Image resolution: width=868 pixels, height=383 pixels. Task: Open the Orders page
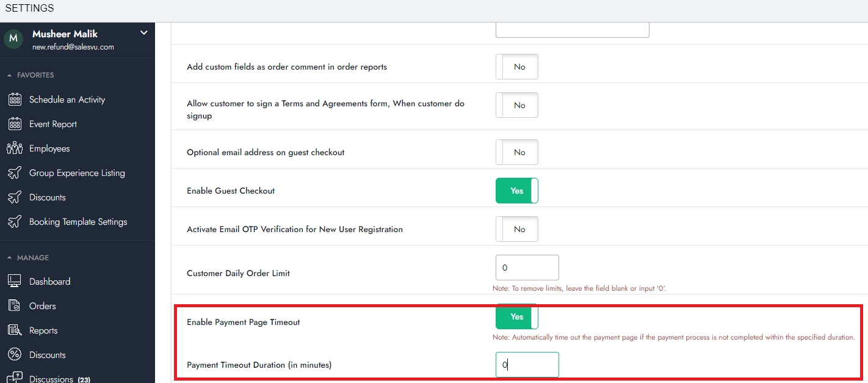pos(42,306)
